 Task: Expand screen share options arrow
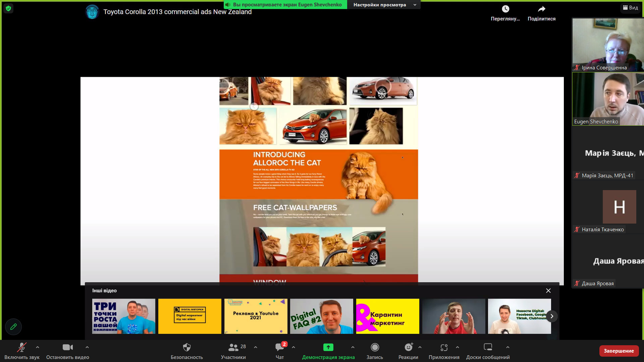tap(353, 347)
